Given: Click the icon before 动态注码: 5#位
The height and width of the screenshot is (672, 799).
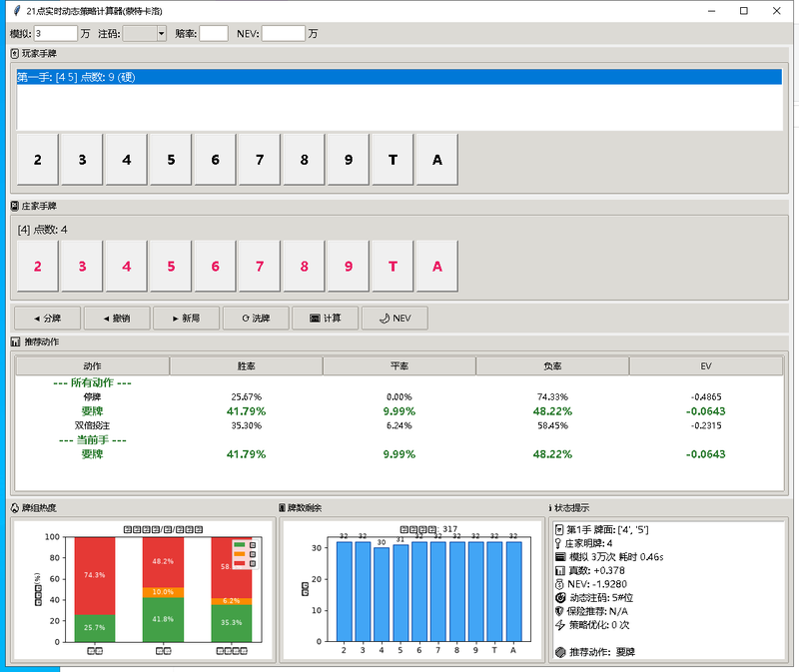Looking at the screenshot, I should pos(560,598).
